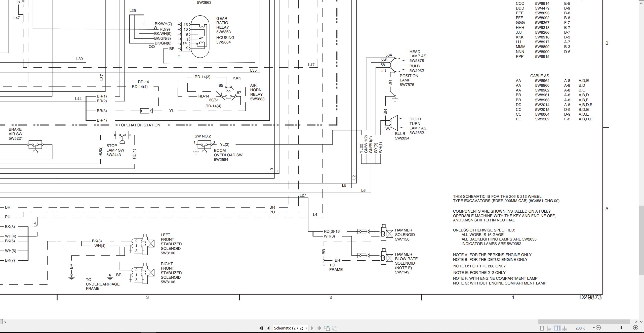Screen dimensions: 644x333
Task: Click the zoom slider handle
Action: (x=621, y=328)
